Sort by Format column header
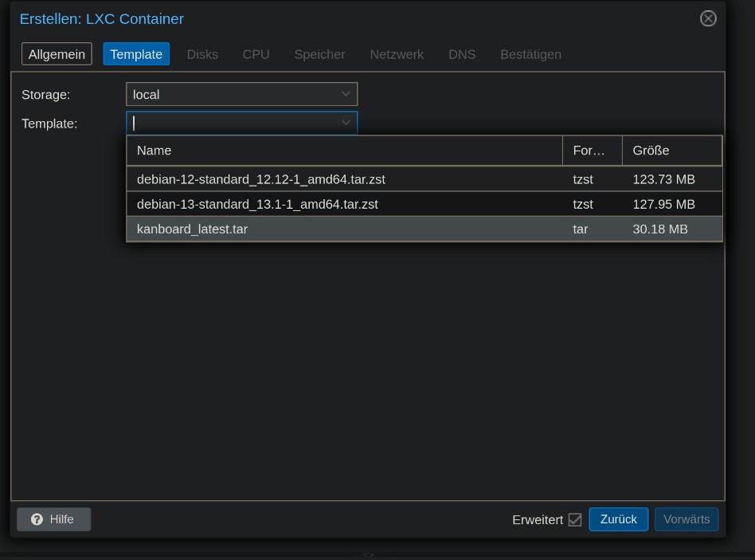This screenshot has height=560, width=755. click(x=592, y=150)
